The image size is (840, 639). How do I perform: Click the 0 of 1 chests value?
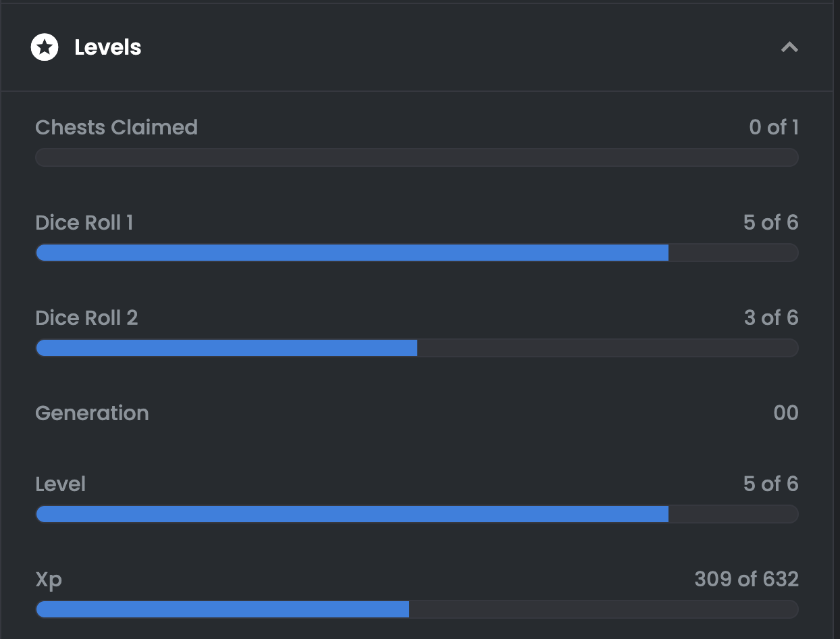(773, 127)
